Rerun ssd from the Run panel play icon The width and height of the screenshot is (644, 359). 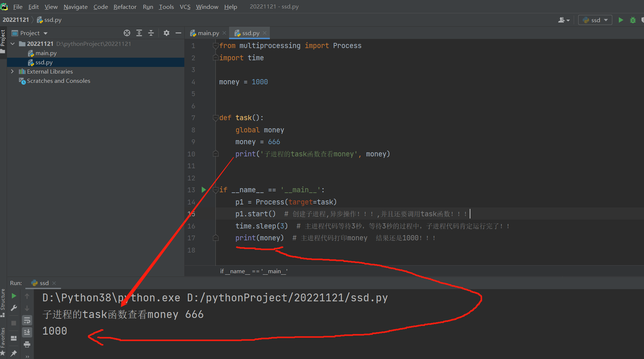(x=14, y=296)
